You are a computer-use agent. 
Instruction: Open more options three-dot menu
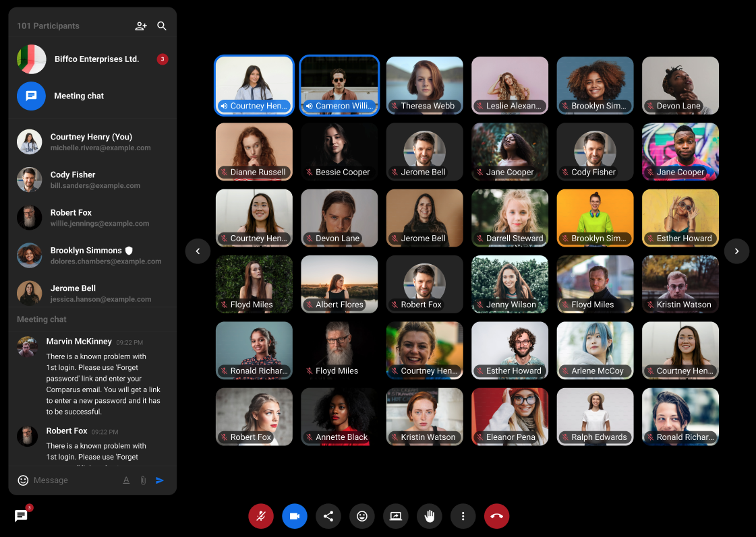click(x=463, y=516)
